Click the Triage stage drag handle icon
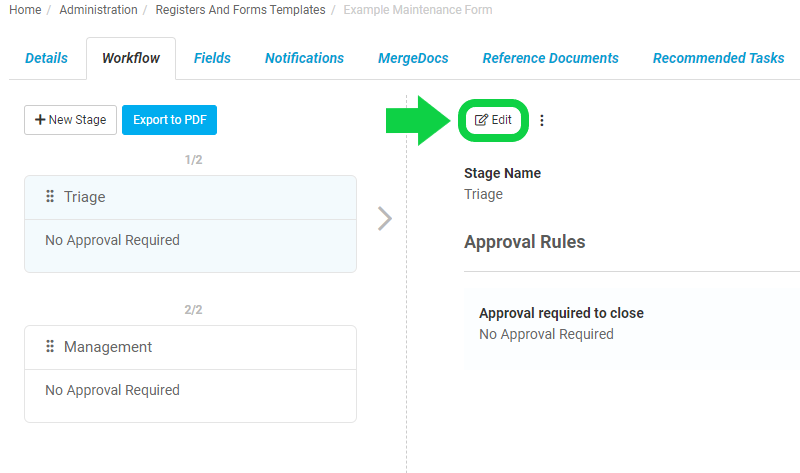Screen dimensions: 800x473 pos(50,196)
